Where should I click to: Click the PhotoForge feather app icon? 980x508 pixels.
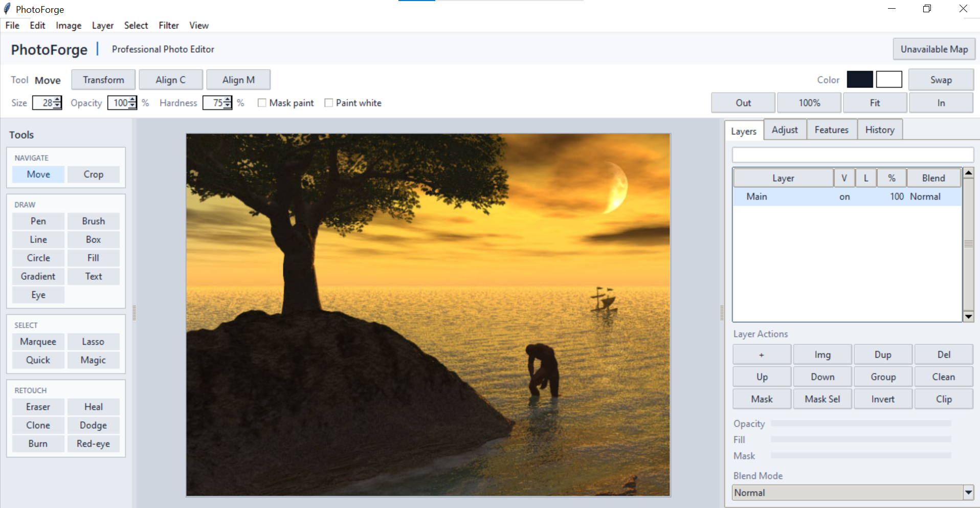tap(7, 9)
